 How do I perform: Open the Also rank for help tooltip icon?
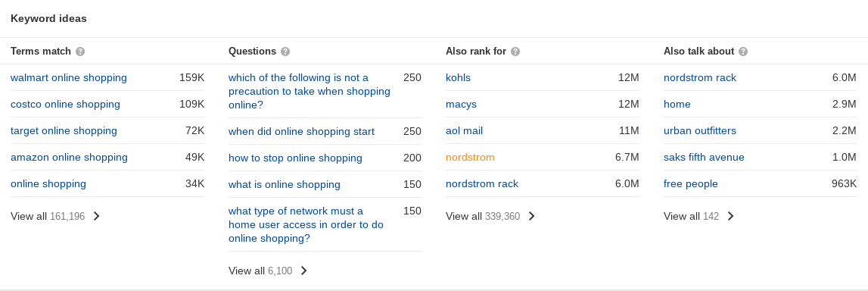pos(515,52)
